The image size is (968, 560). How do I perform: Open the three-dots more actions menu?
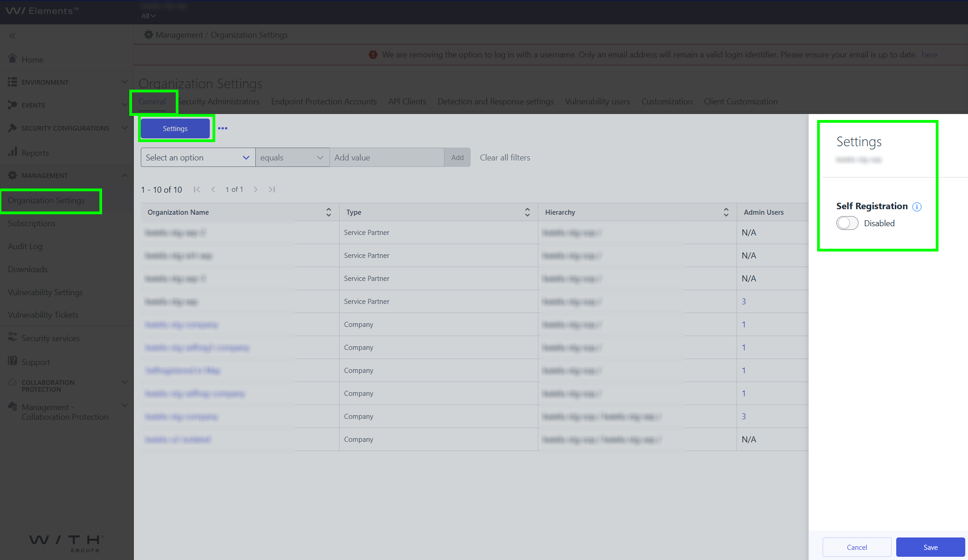point(223,128)
